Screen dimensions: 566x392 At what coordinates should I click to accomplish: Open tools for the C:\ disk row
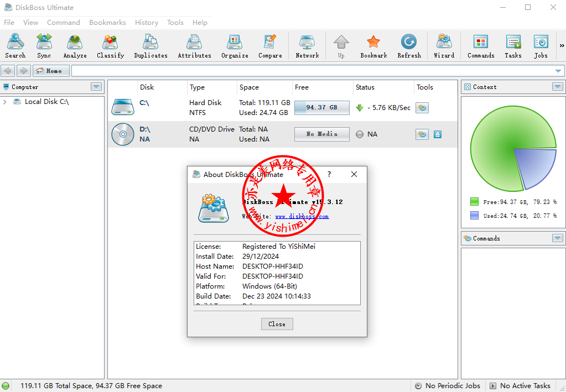(422, 107)
